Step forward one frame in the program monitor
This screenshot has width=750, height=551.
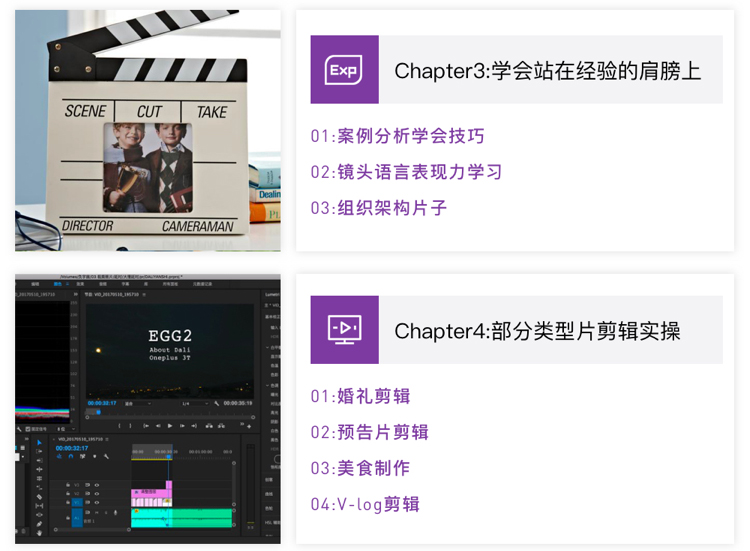pyautogui.click(x=182, y=426)
